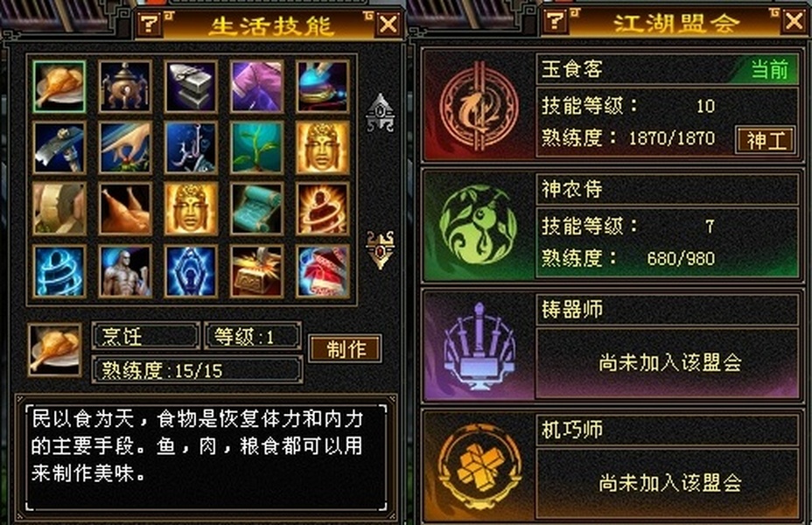Select the purple robe tailoring icon
This screenshot has height=525, width=812.
tap(256, 87)
